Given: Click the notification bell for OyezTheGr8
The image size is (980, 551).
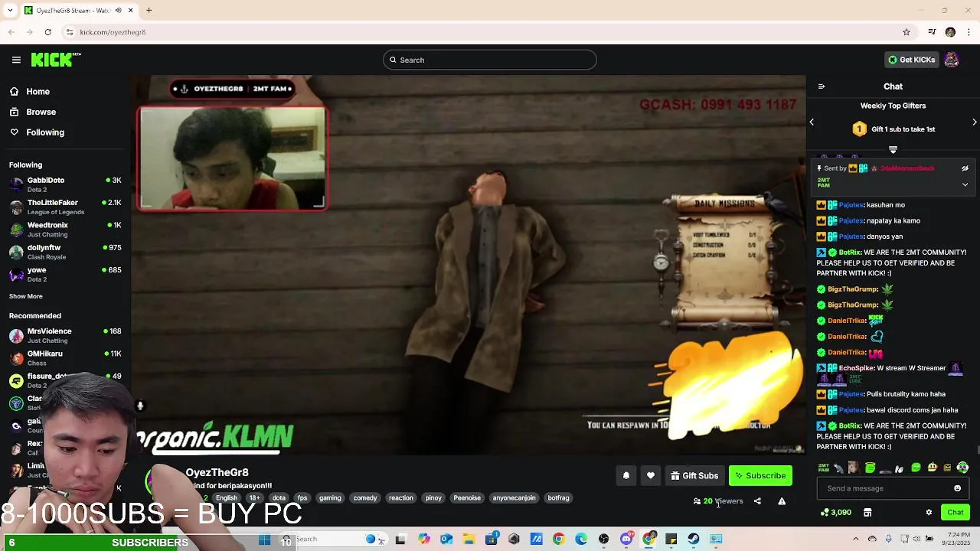Looking at the screenshot, I should tap(626, 476).
